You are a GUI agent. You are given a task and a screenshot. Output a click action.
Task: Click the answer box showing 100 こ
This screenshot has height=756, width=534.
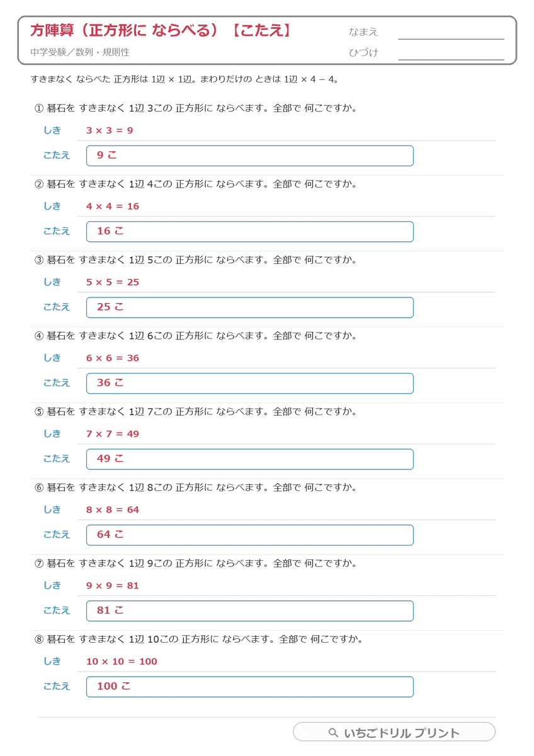click(250, 687)
